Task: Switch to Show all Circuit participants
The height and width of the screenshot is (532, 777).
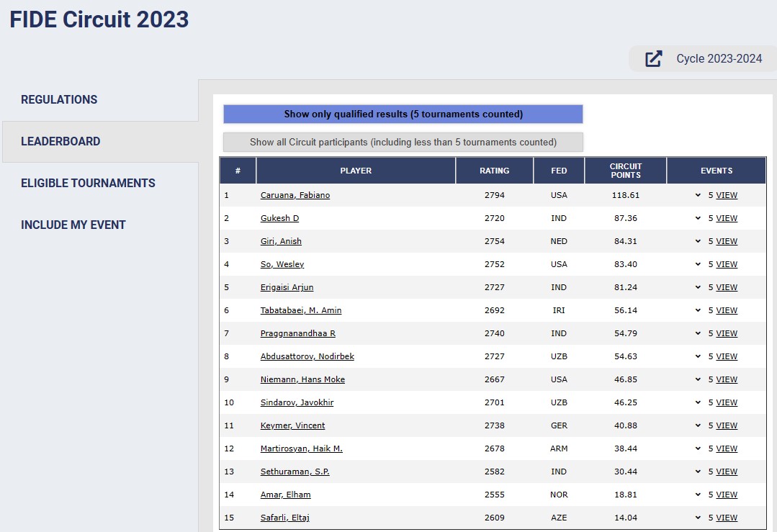Action: pyautogui.click(x=403, y=143)
